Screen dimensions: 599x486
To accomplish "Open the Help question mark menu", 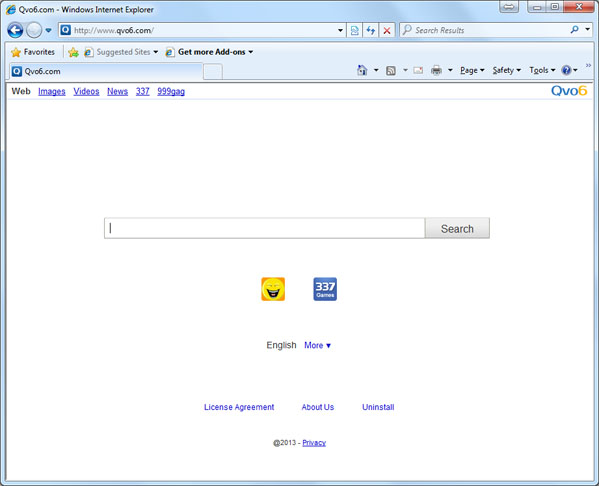I will [569, 70].
